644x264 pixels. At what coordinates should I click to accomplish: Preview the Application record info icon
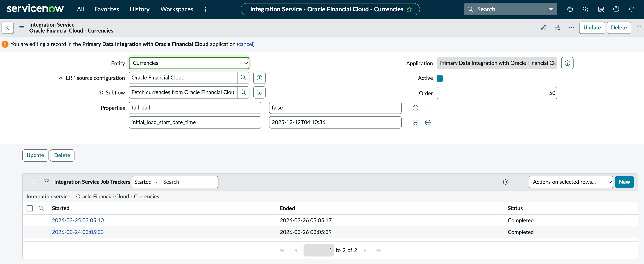pos(567,63)
